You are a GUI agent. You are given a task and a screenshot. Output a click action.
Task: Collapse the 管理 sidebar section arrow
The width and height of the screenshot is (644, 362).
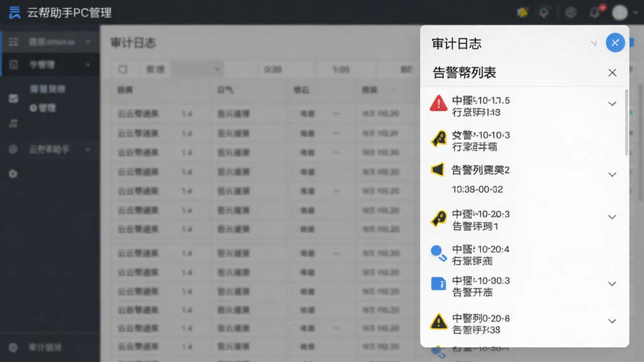tap(88, 65)
